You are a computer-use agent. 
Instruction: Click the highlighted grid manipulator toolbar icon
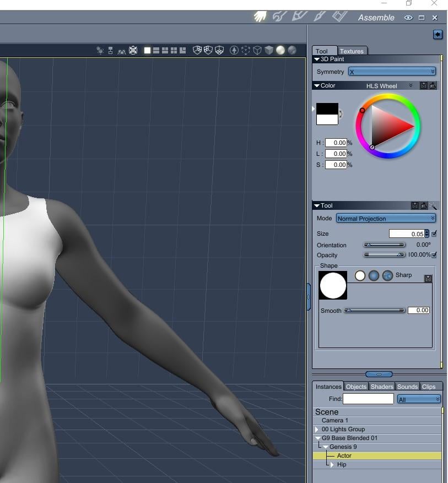(x=133, y=50)
